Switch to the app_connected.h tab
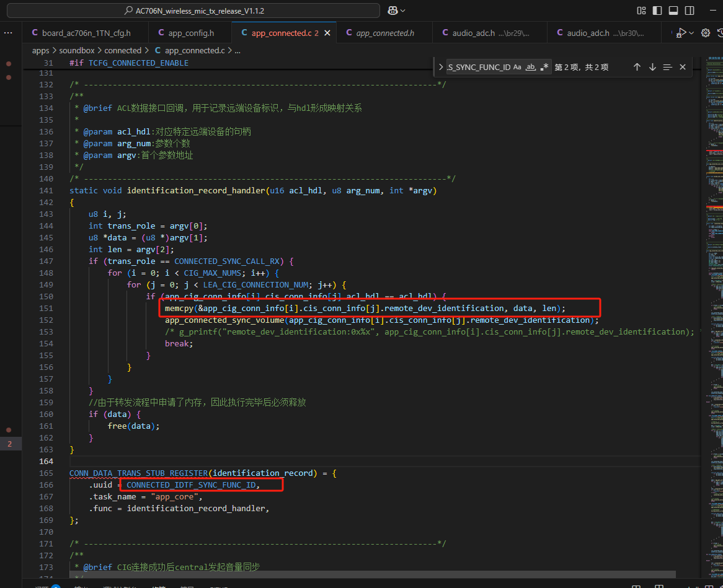Image resolution: width=723 pixels, height=588 pixels. pyautogui.click(x=384, y=33)
